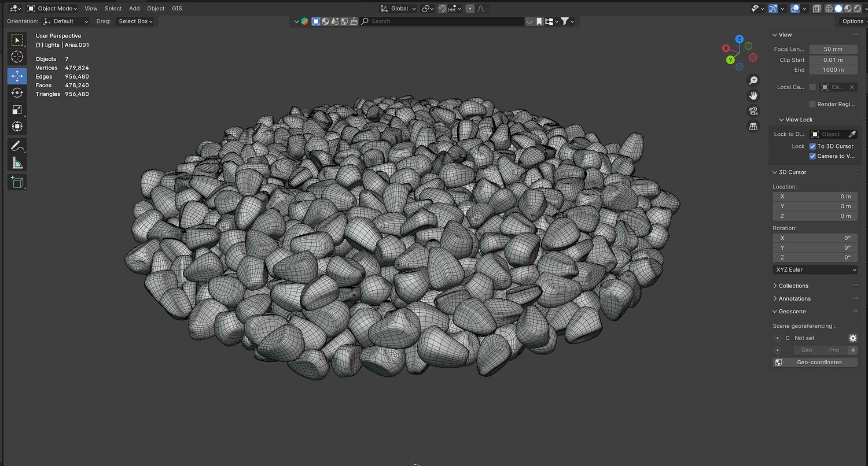Uncheck the To 3D Cursor lock checkbox
This screenshot has height=466, width=868.
(x=812, y=146)
